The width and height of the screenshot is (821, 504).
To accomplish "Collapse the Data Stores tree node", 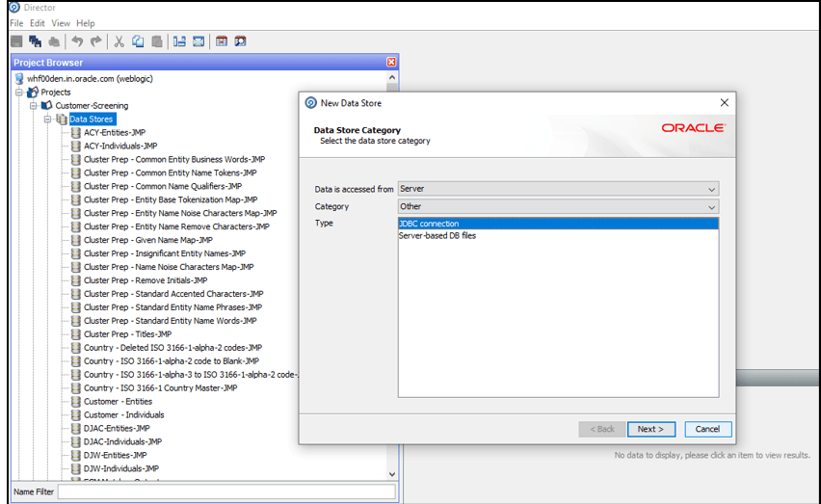I will click(x=47, y=119).
